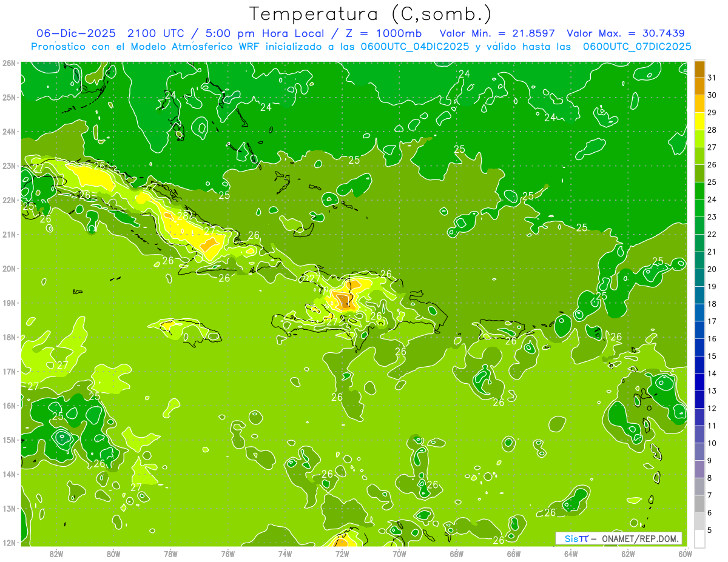Viewport: 728px width, 562px height.
Task: Click the legend value "18"
Action: click(x=712, y=304)
